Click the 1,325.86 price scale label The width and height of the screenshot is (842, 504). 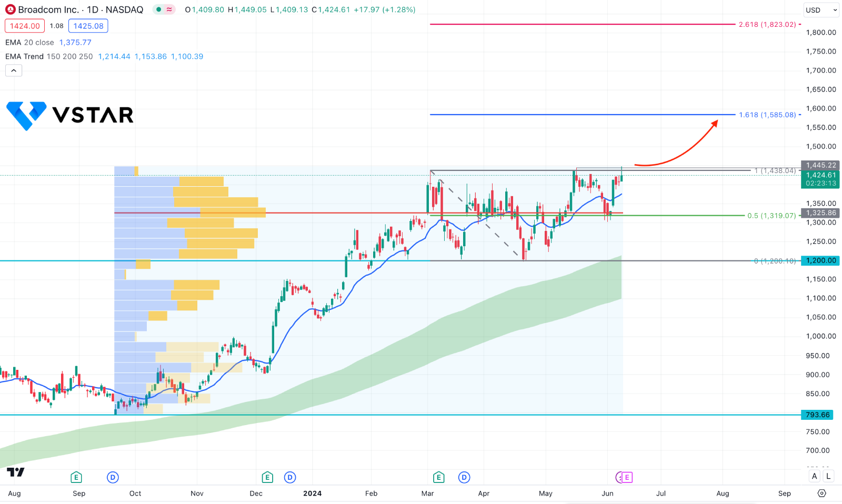(820, 213)
